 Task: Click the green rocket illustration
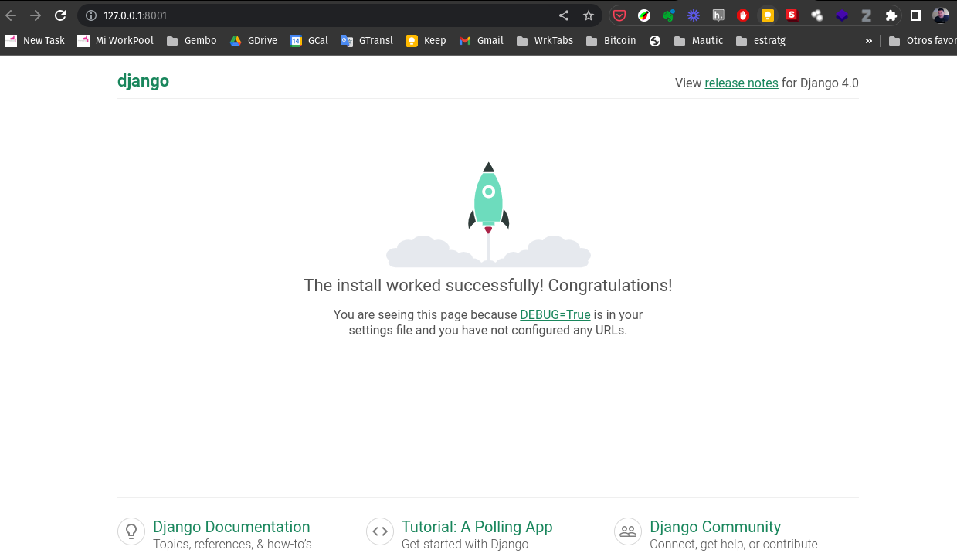click(488, 198)
